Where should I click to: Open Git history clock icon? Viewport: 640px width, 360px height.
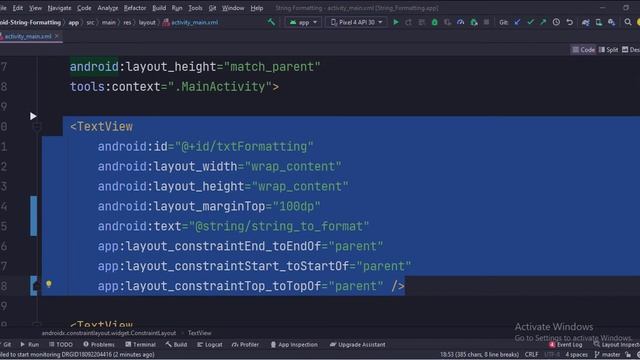coord(556,22)
